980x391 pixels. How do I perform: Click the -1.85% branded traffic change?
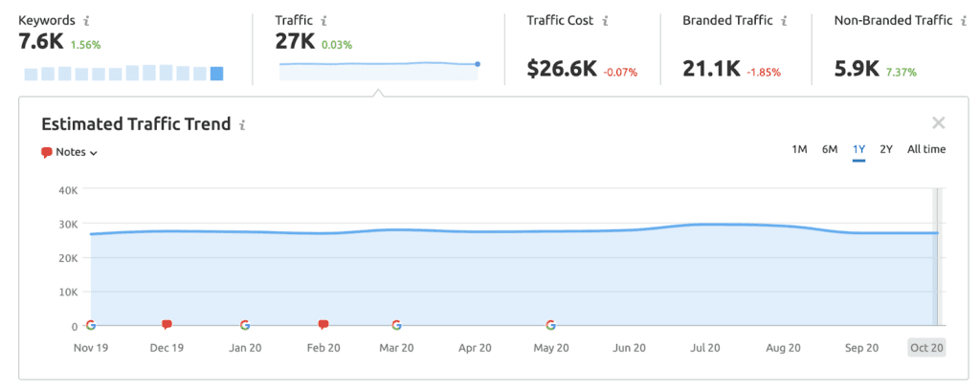(x=763, y=73)
